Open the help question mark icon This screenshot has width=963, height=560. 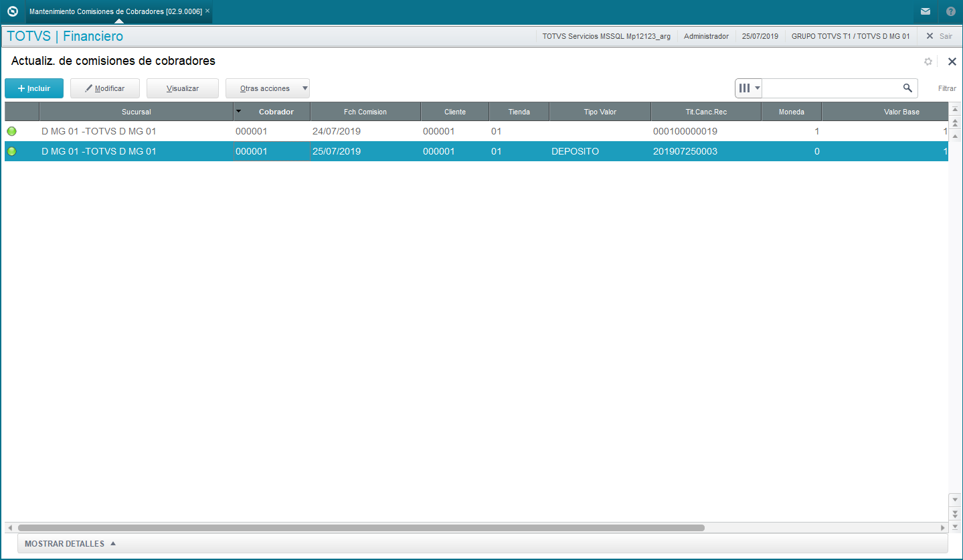click(x=951, y=11)
